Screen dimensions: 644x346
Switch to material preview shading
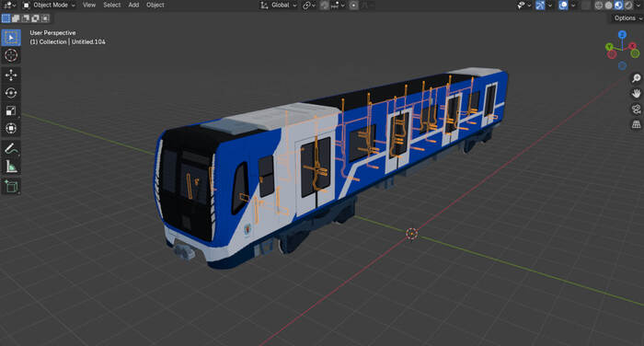click(x=618, y=6)
